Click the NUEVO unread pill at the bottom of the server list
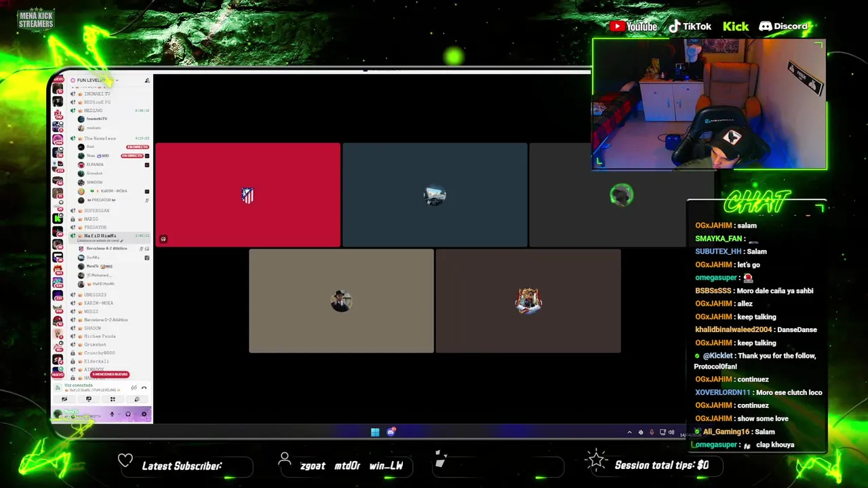This screenshot has width=868, height=488. point(58,374)
